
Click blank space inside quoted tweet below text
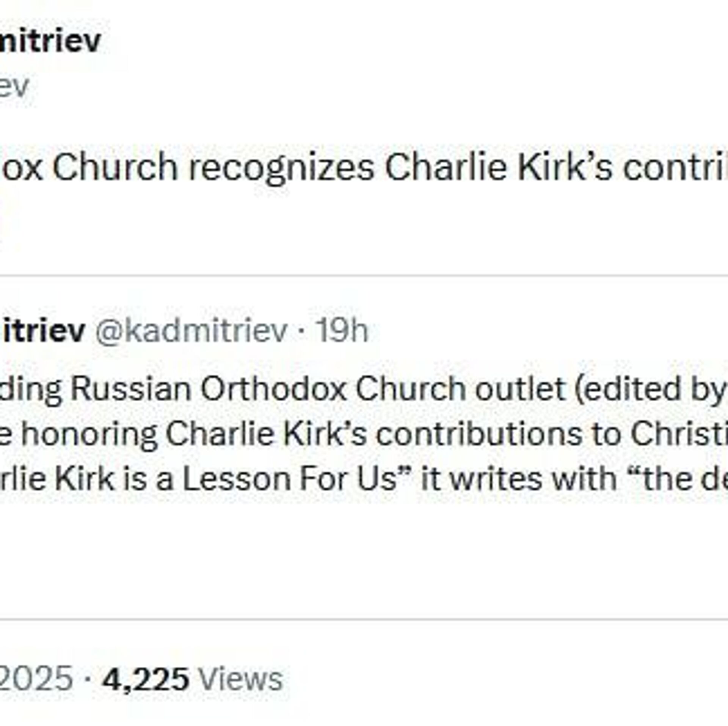[341, 550]
